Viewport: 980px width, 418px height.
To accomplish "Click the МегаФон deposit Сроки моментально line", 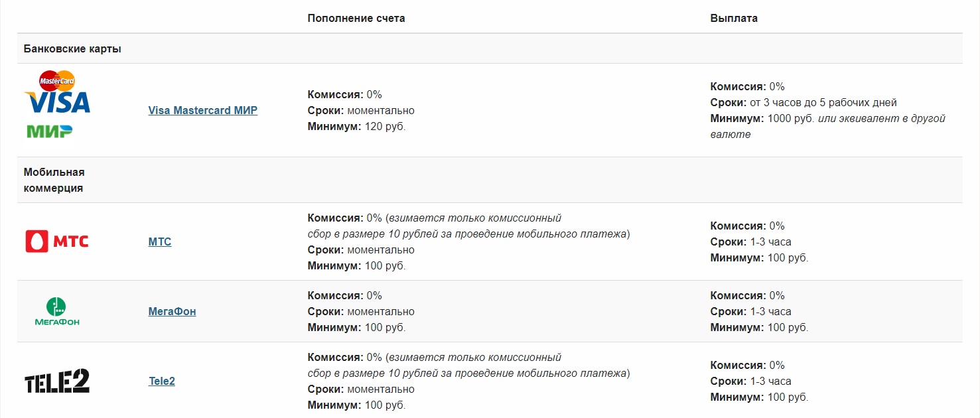I will 361,312.
